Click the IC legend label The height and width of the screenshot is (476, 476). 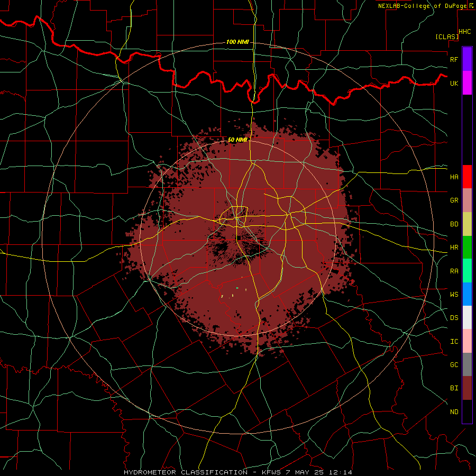coord(454,342)
